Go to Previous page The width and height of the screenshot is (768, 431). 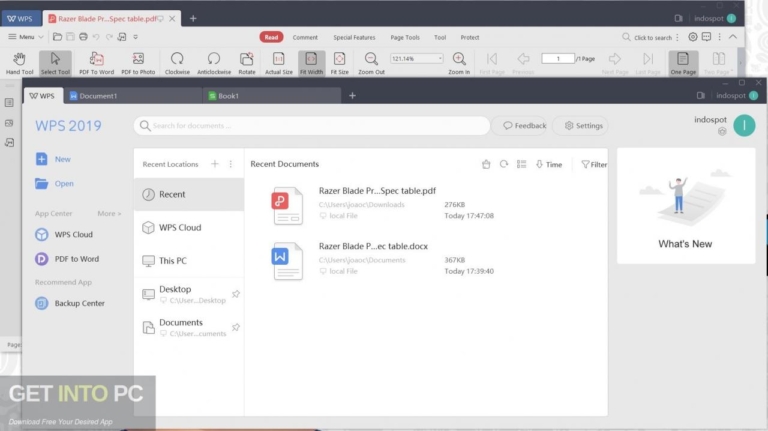523,63
